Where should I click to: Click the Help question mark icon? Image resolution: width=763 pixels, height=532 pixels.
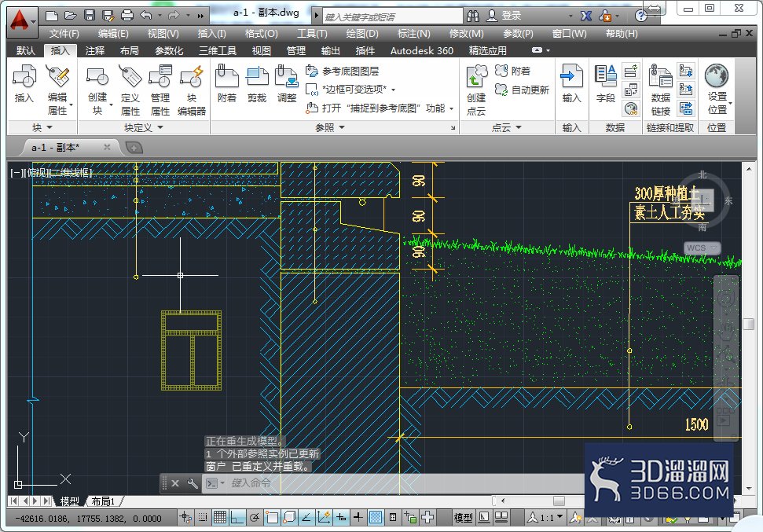[641, 16]
